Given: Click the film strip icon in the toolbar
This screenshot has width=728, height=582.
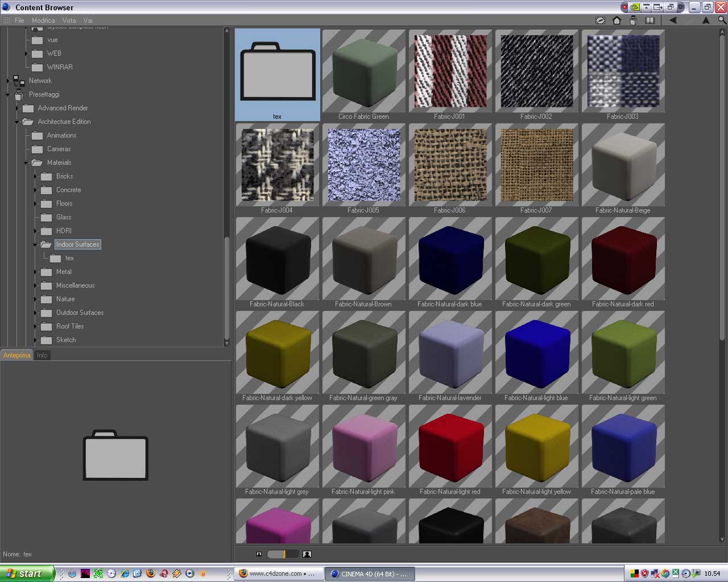Looking at the screenshot, I should click(600, 20).
